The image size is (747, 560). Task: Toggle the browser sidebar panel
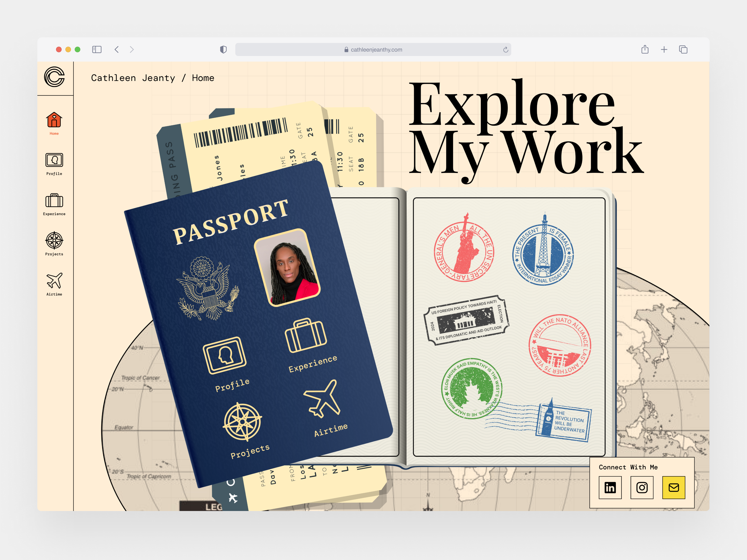(x=97, y=49)
